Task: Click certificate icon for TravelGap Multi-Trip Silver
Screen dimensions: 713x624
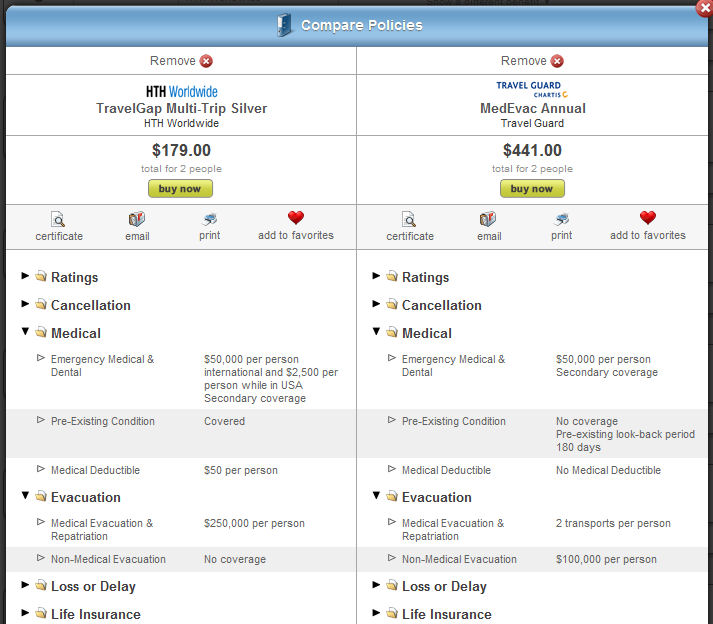Action: coord(59,219)
